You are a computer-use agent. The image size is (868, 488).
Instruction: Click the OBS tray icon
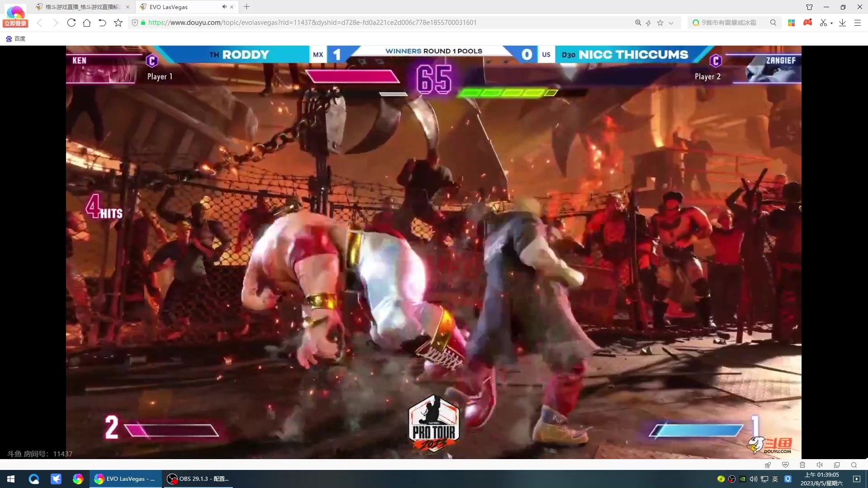click(732, 479)
